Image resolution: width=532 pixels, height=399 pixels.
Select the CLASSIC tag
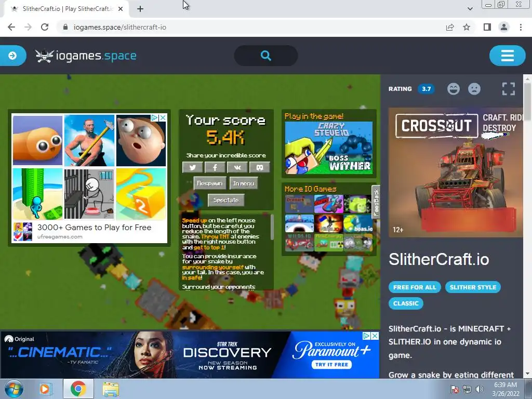pos(406,303)
